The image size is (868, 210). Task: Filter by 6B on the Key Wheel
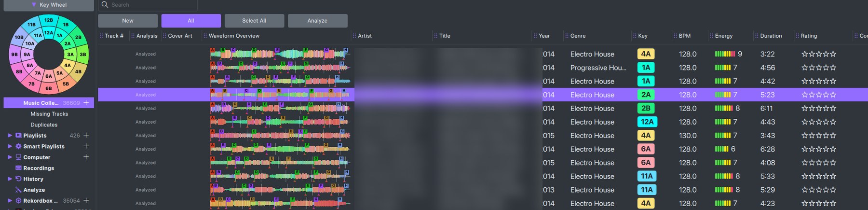coord(49,88)
